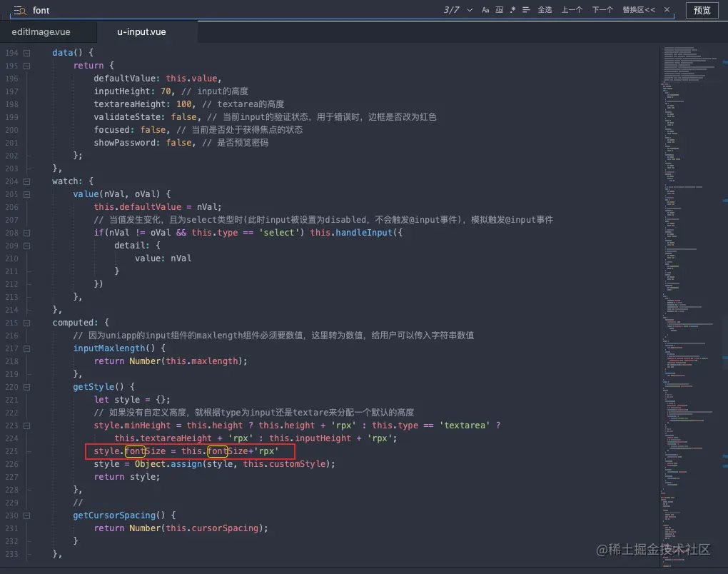
Task: Click 'inputHeight: 70' on line 197
Action: coord(132,91)
